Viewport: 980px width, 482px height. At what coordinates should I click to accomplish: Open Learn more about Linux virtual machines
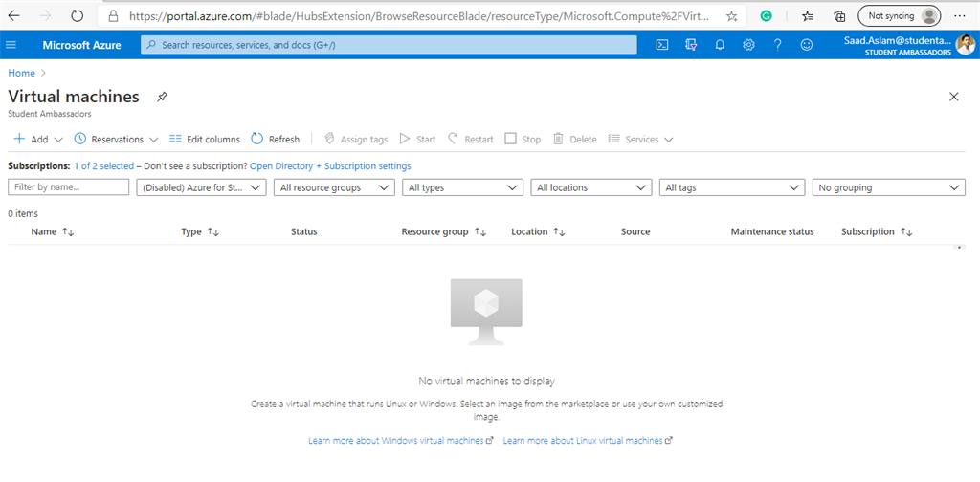tap(588, 440)
